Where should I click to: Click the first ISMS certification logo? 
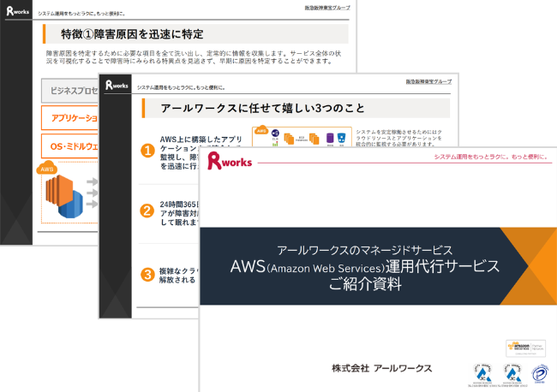click(482, 373)
